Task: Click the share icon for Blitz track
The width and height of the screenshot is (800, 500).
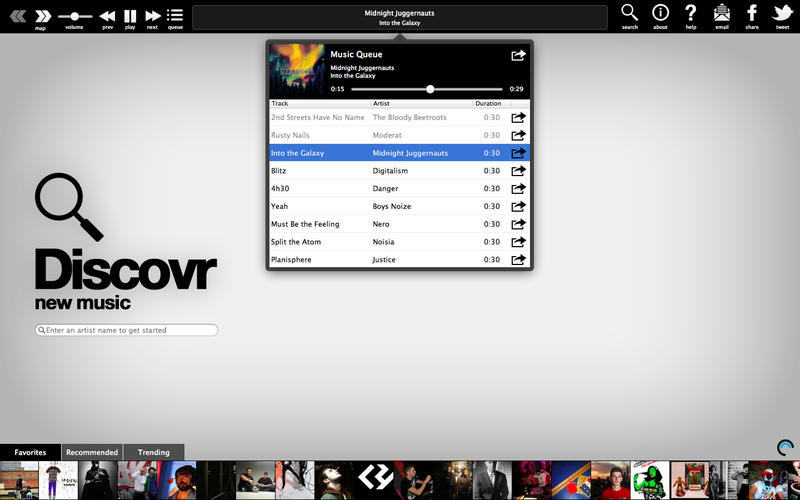Action: click(x=518, y=171)
